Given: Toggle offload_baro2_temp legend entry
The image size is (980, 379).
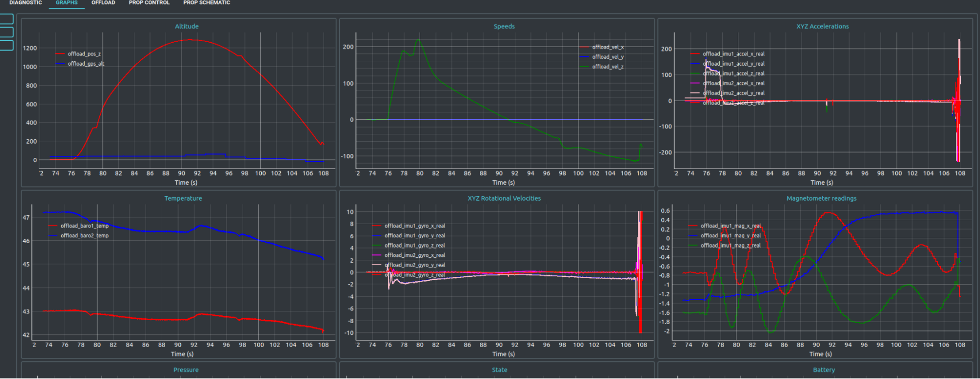Looking at the screenshot, I should point(78,236).
